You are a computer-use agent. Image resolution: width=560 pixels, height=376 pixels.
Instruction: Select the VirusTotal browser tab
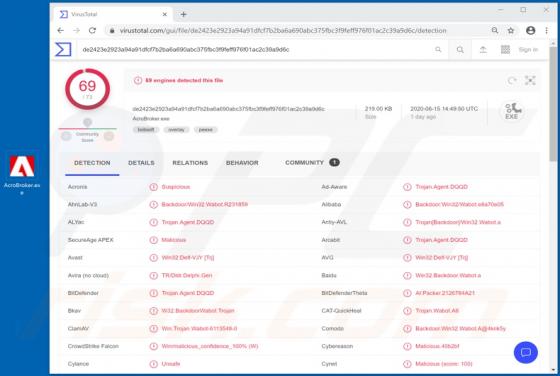[x=113, y=14]
